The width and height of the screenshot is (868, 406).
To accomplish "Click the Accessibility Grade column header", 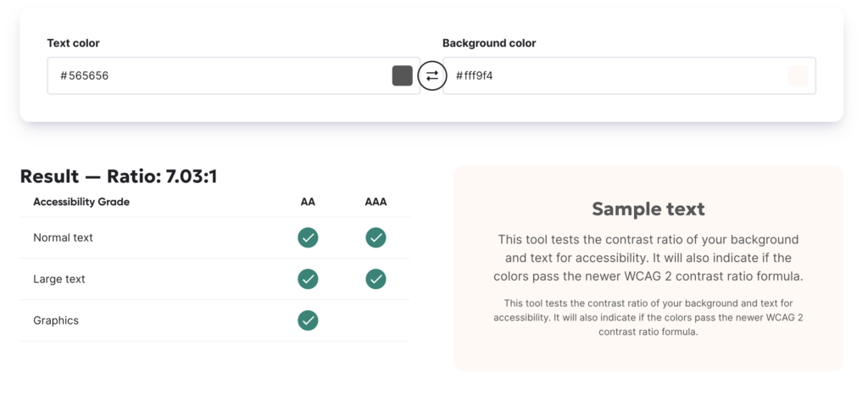I will 81,203.
